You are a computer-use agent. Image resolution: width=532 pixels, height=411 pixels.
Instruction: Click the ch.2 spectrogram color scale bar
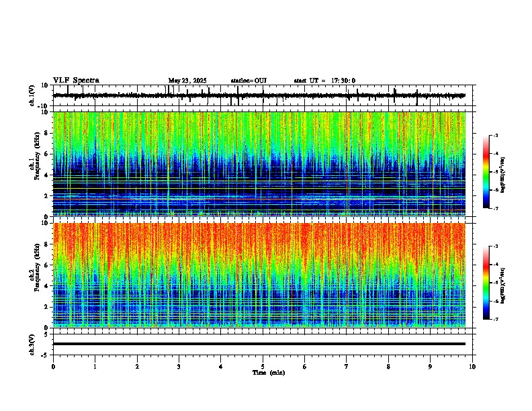tap(486, 283)
